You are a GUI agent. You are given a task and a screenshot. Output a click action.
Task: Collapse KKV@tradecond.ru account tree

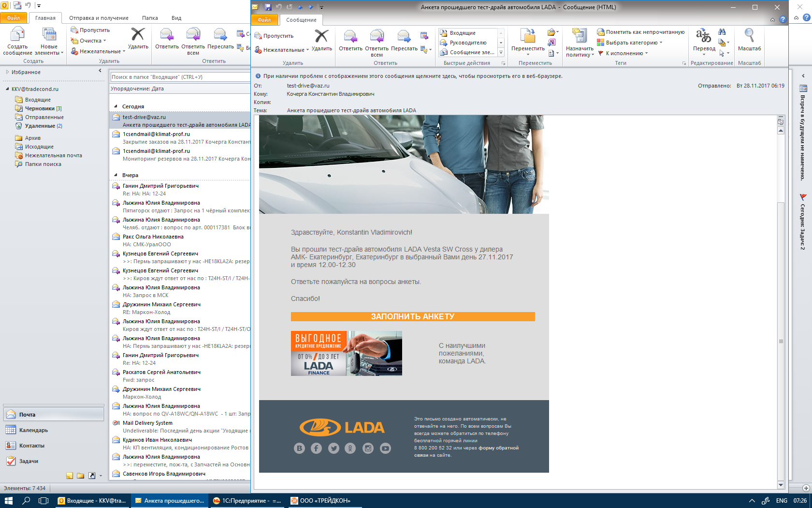pyautogui.click(x=7, y=89)
